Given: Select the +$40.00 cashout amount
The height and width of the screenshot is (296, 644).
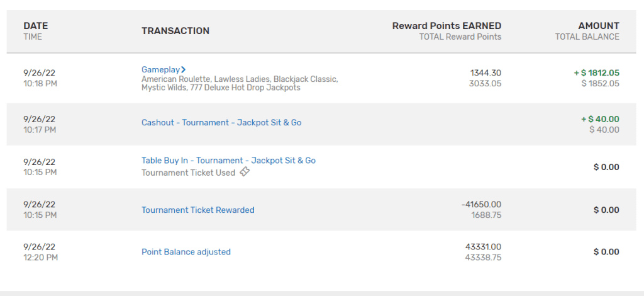Looking at the screenshot, I should click(x=600, y=119).
